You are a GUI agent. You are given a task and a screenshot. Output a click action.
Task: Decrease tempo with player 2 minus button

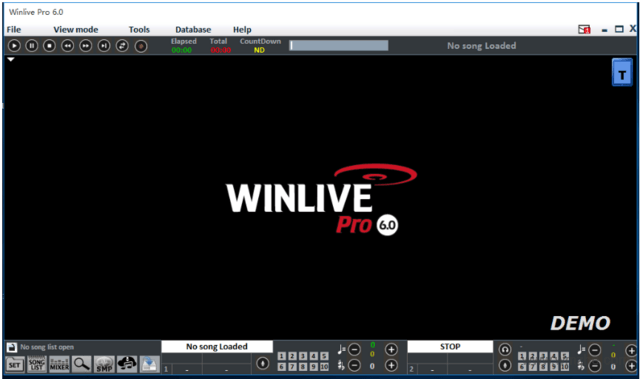click(x=595, y=350)
